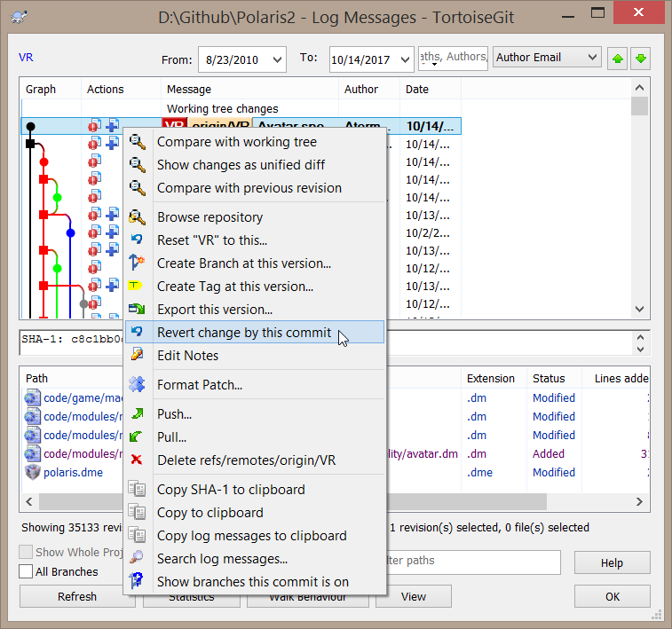Click the Search log messages icon
This screenshot has height=629, width=672.
coord(137,557)
